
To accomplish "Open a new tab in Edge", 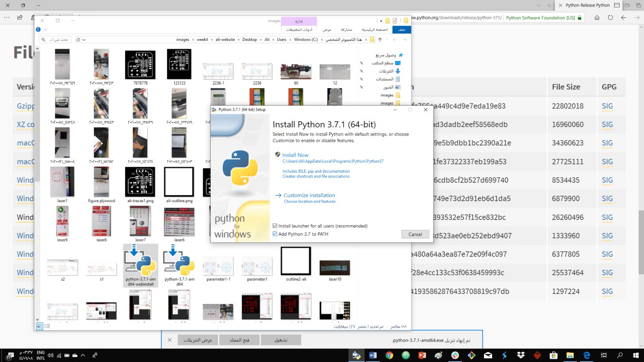I will 549,5.
